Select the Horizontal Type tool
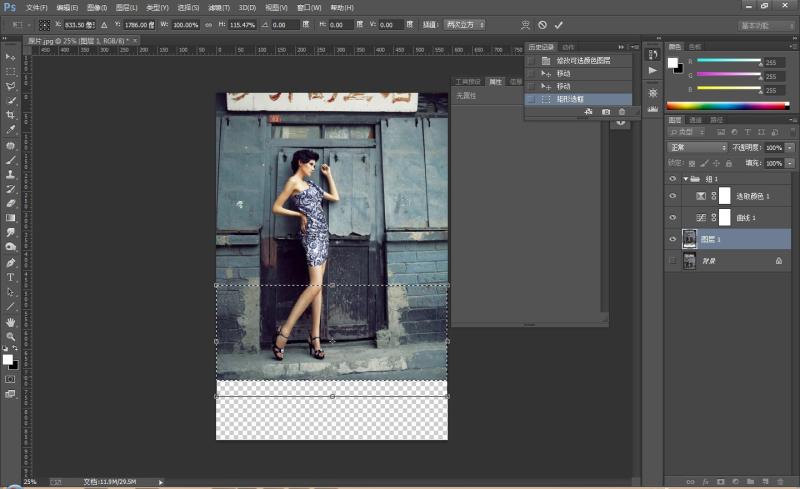This screenshot has height=489, width=800. [x=10, y=278]
